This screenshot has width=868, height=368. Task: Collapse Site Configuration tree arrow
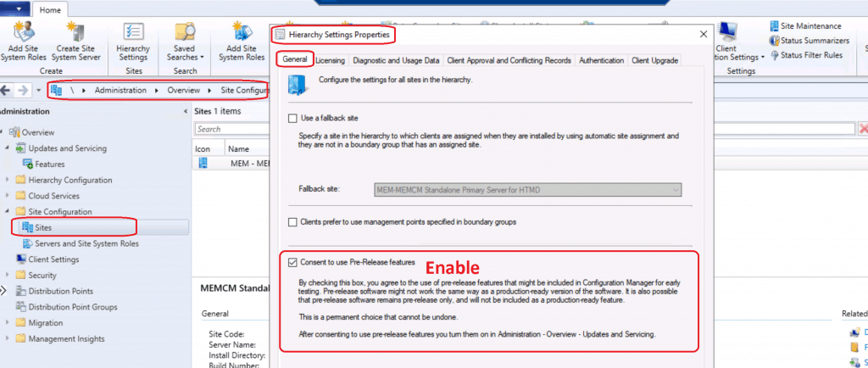coord(7,211)
